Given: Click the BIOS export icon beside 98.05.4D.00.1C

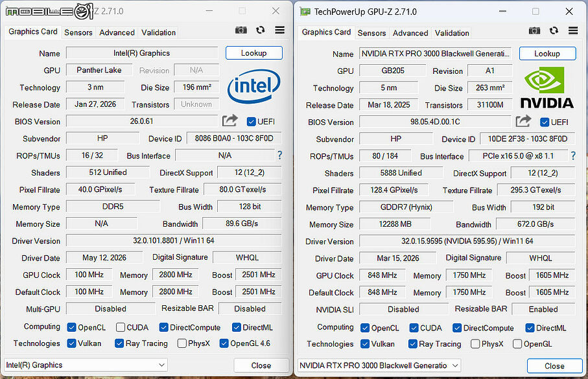Looking at the screenshot, I should pos(523,121).
